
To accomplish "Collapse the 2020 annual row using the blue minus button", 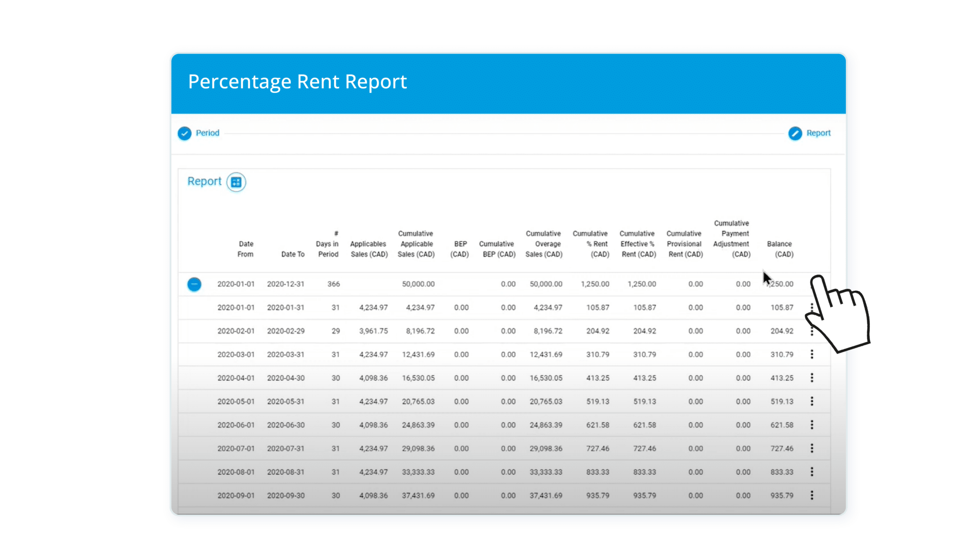I will pos(195,284).
